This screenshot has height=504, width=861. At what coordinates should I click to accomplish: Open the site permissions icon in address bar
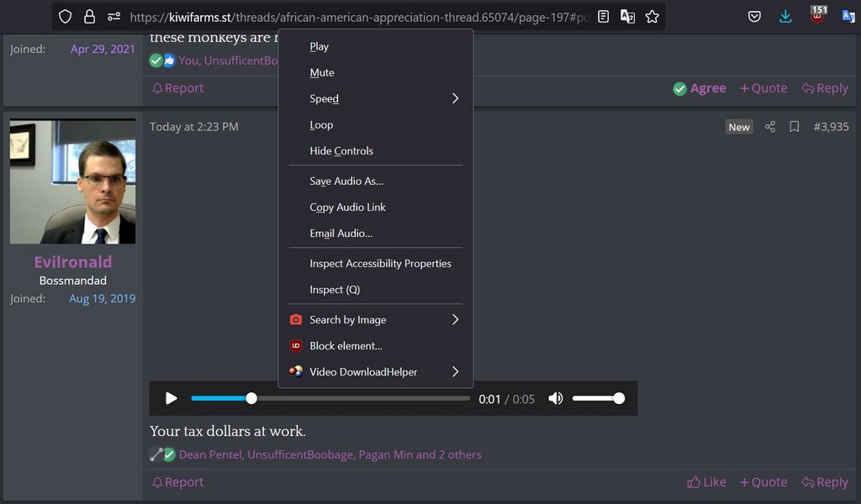[x=114, y=17]
